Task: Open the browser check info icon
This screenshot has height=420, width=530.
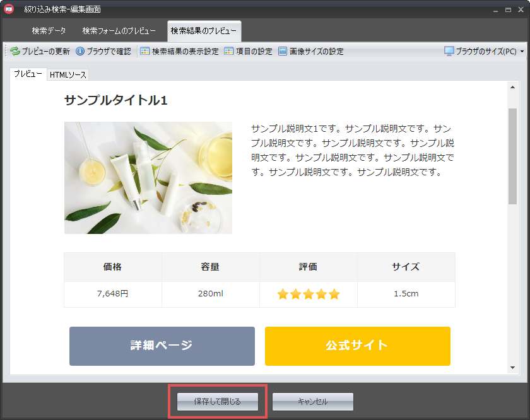Action: point(80,52)
